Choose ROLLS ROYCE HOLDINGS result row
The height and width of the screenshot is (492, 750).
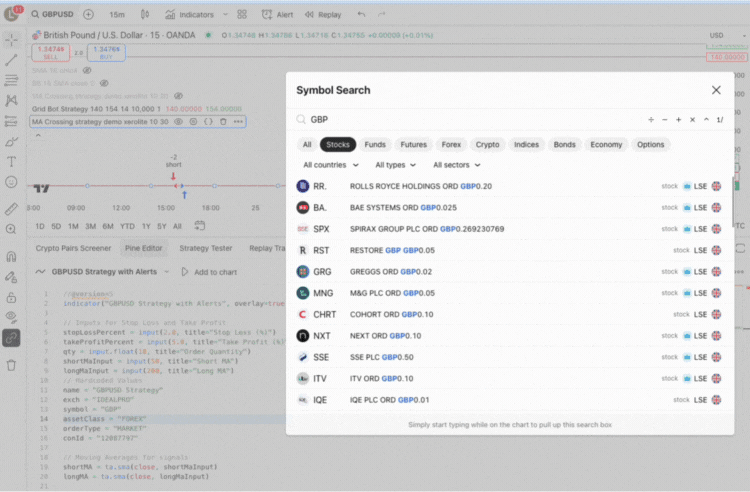click(x=510, y=186)
